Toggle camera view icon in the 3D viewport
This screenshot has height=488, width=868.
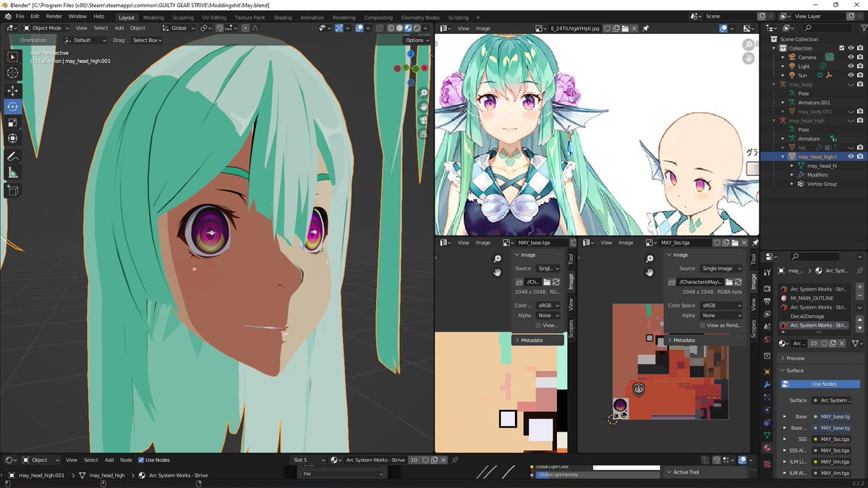tap(424, 120)
